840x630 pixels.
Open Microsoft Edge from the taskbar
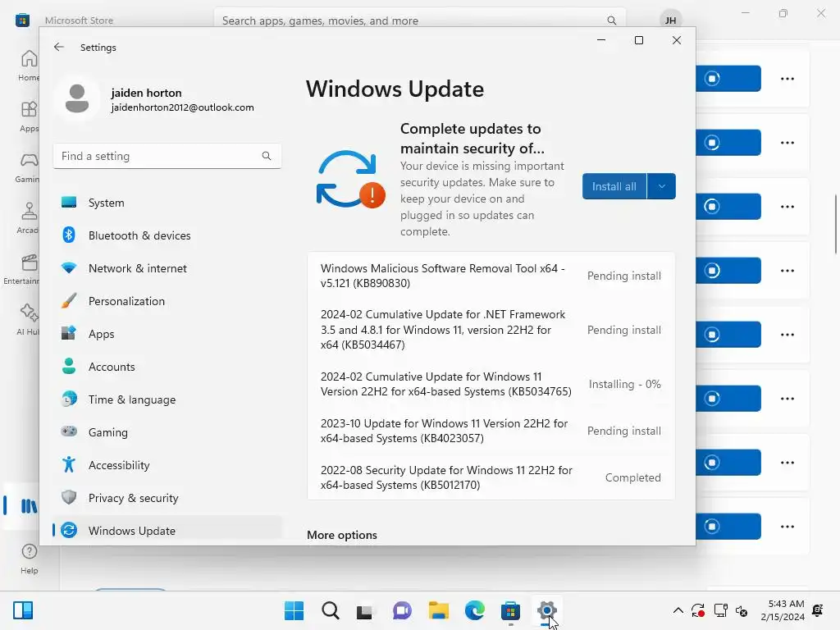tap(475, 610)
